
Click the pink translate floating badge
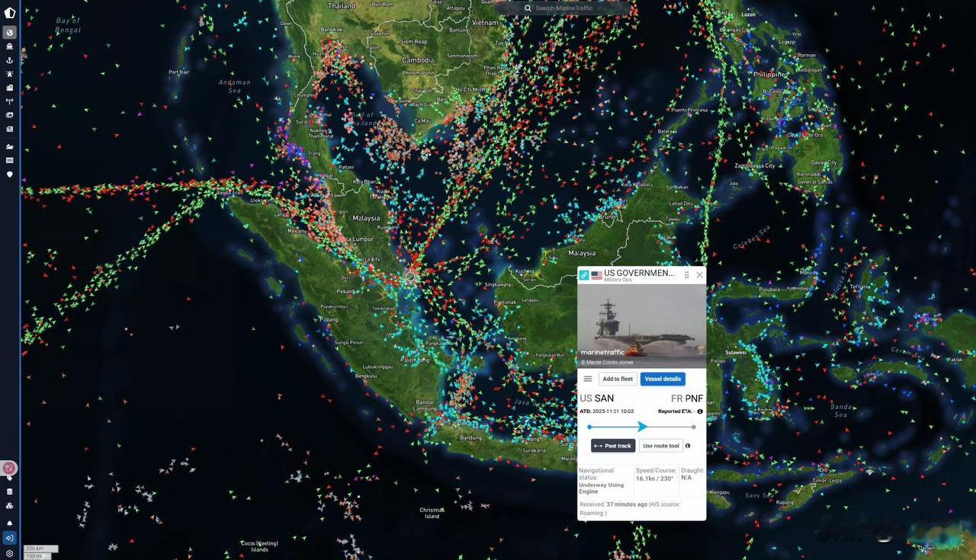pyautogui.click(x=9, y=468)
